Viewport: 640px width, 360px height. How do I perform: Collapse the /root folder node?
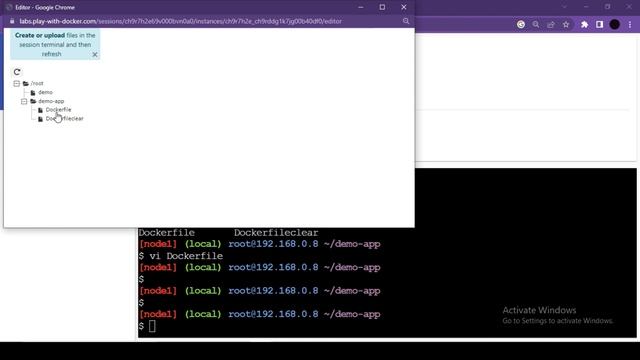click(16, 83)
